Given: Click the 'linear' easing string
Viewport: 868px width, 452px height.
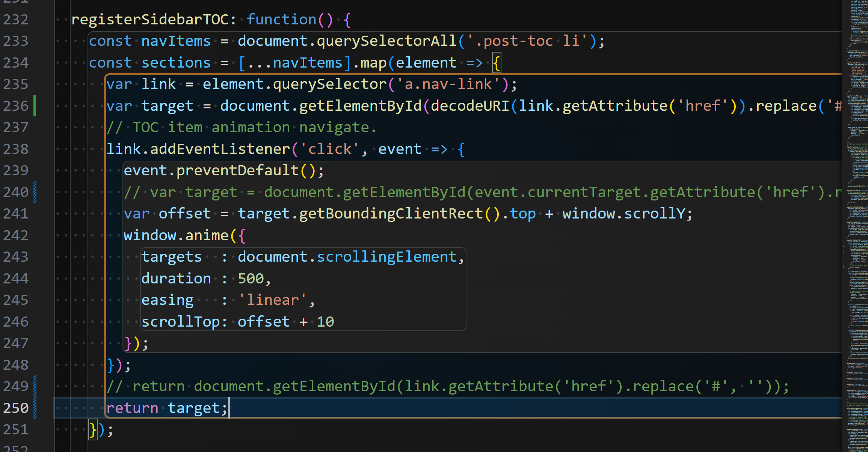Looking at the screenshot, I should pos(273,300).
